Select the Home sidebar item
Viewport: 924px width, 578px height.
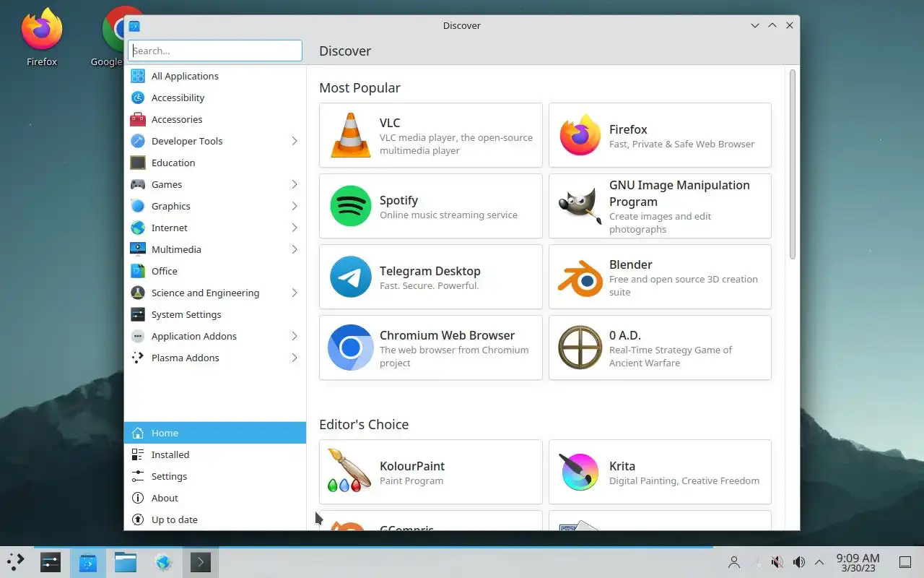pyautogui.click(x=215, y=433)
